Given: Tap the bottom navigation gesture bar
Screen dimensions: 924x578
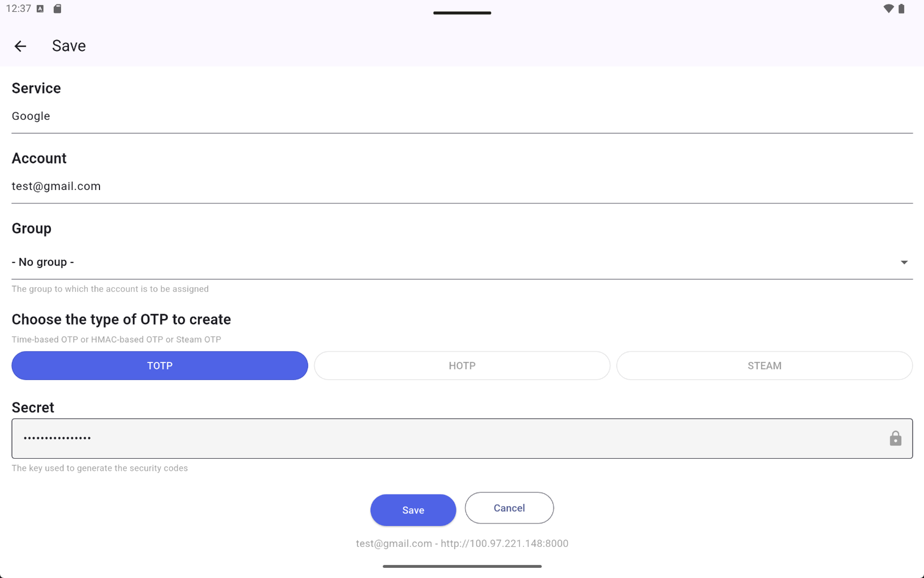Looking at the screenshot, I should pos(462,566).
